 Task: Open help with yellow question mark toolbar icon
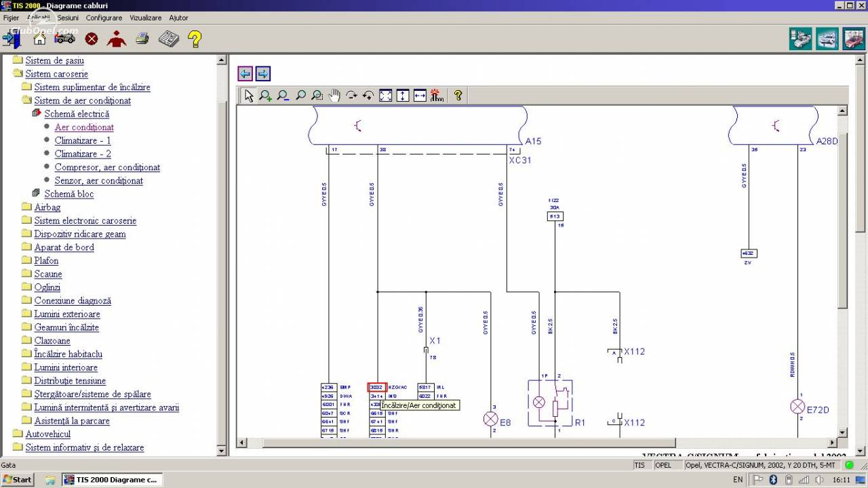195,39
